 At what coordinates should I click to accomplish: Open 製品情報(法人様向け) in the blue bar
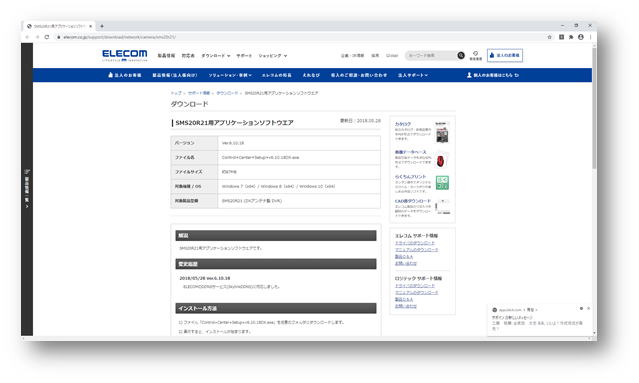coord(175,75)
